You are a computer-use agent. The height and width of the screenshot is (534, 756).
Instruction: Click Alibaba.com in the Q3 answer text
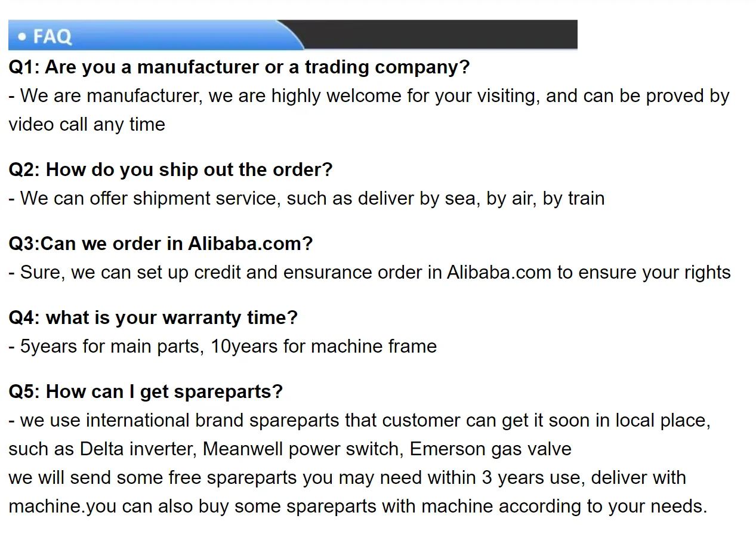pyautogui.click(x=499, y=273)
